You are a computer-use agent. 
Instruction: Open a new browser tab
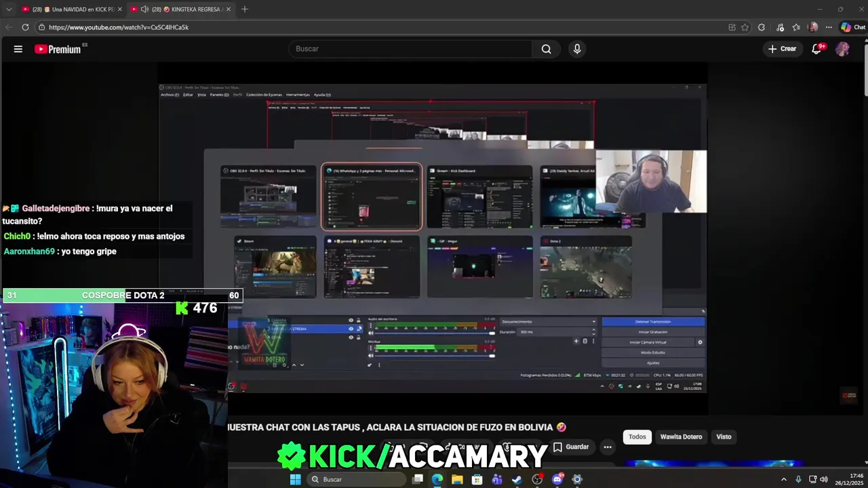244,9
